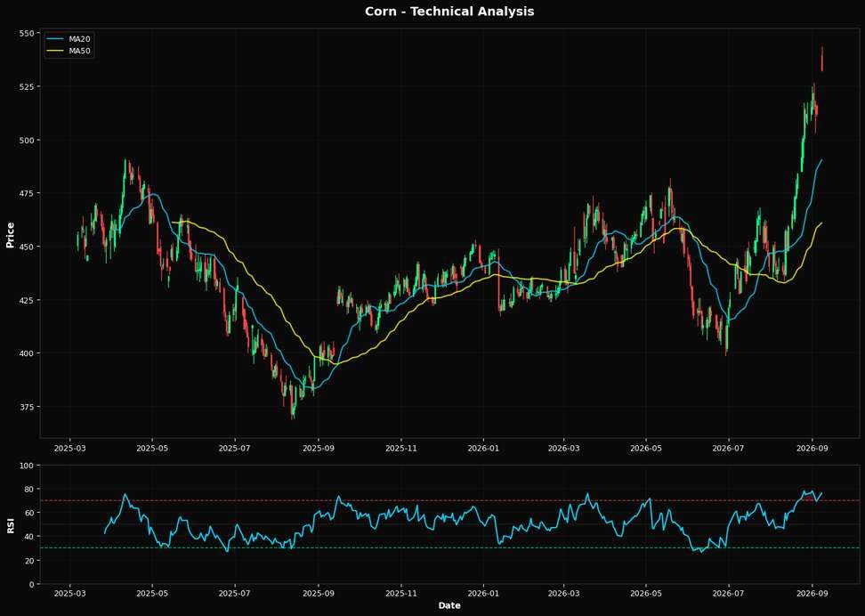
Task: Click 2025-07 date under the RSI chart
Action: tap(235, 594)
